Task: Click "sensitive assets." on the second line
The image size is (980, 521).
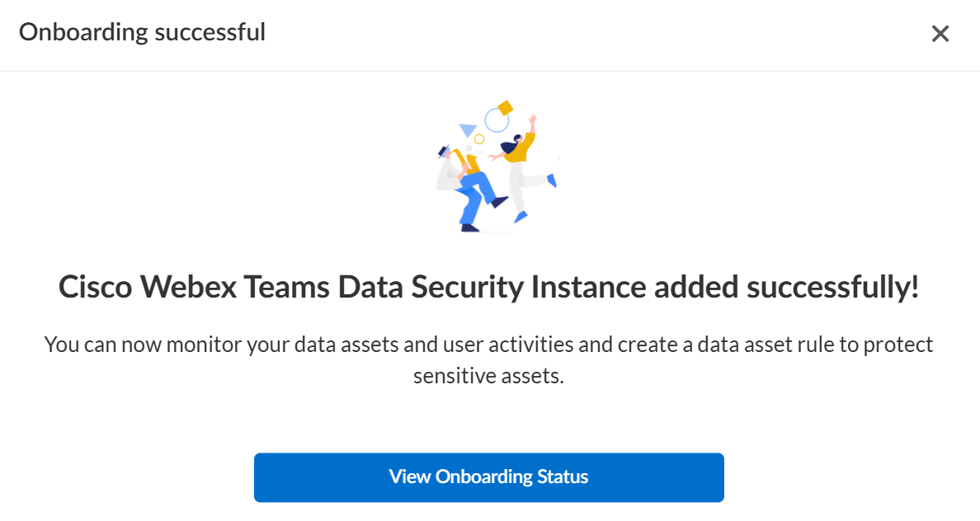Action: (x=488, y=376)
